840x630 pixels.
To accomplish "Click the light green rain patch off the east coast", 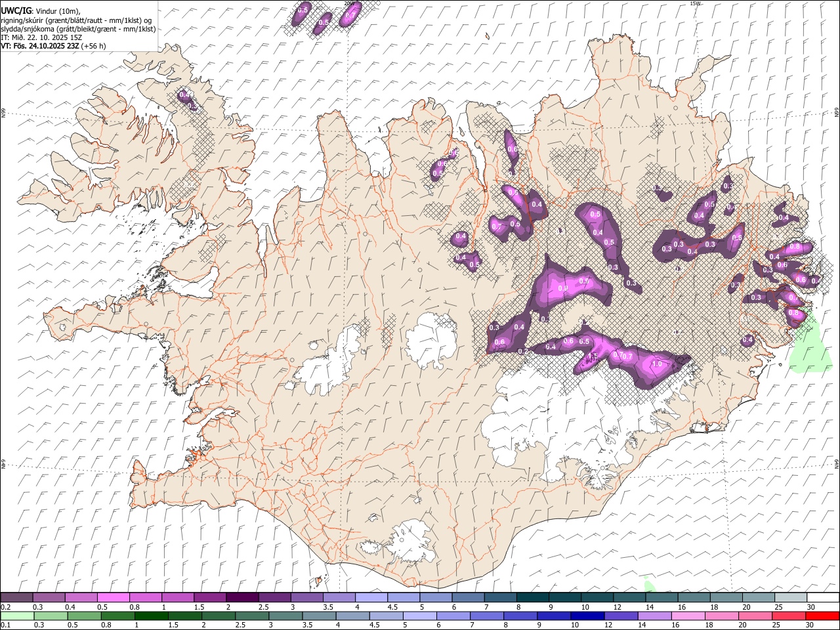I will [810, 348].
